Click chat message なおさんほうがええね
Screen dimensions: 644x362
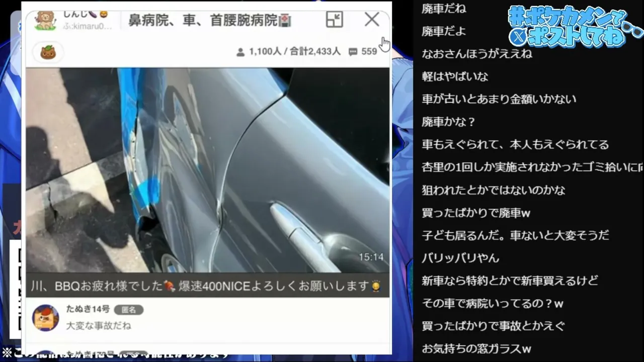(477, 54)
